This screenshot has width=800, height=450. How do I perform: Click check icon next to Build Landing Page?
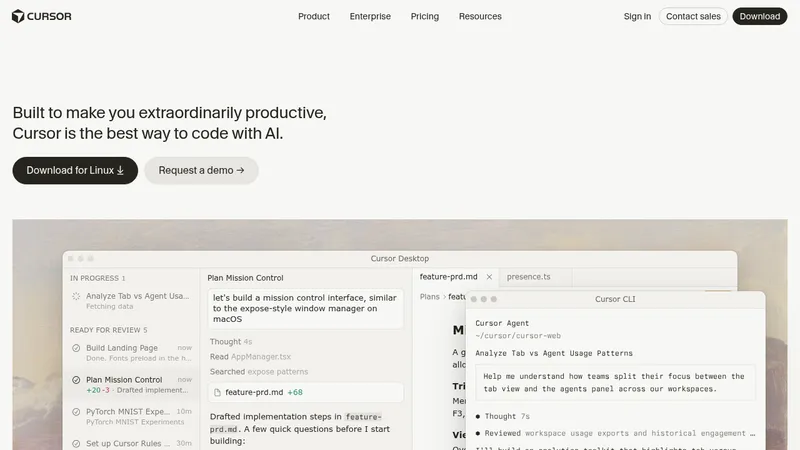click(76, 348)
